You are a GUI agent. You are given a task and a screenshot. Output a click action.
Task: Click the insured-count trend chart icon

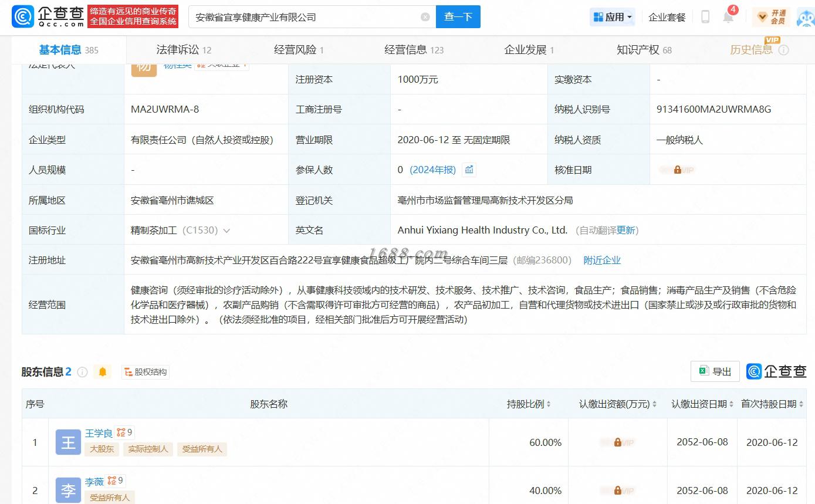click(469, 170)
